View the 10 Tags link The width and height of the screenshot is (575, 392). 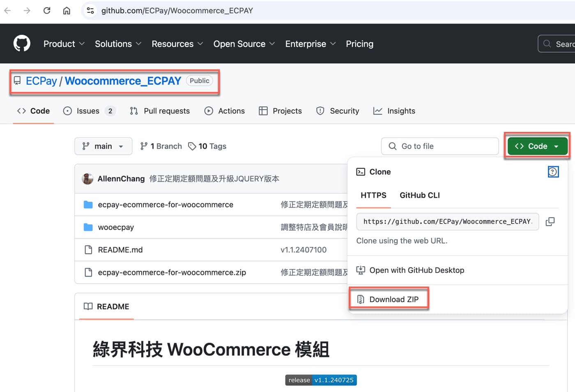[x=207, y=146]
